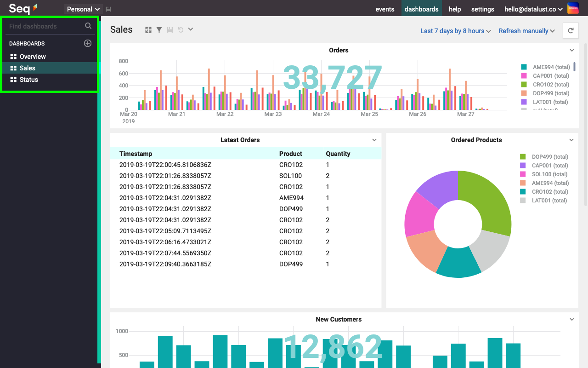
Task: Toggle CAP001 (total) in Ordered Products legend
Action: tap(550, 166)
